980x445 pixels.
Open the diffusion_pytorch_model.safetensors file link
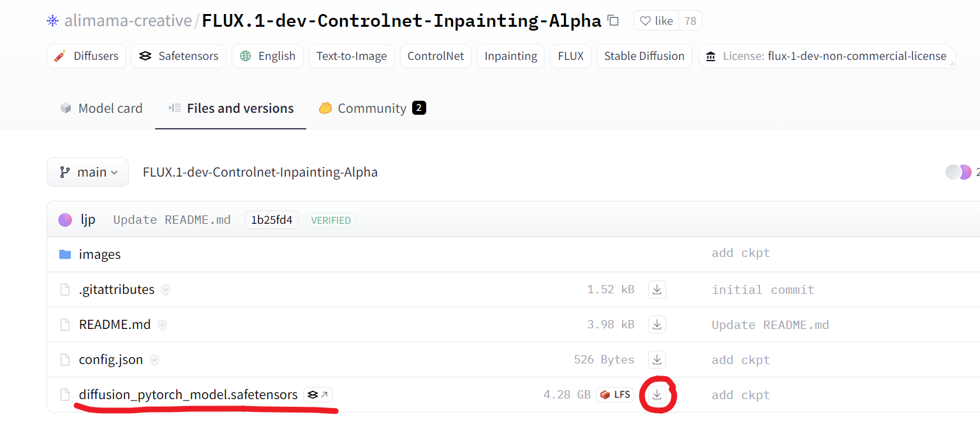(188, 395)
